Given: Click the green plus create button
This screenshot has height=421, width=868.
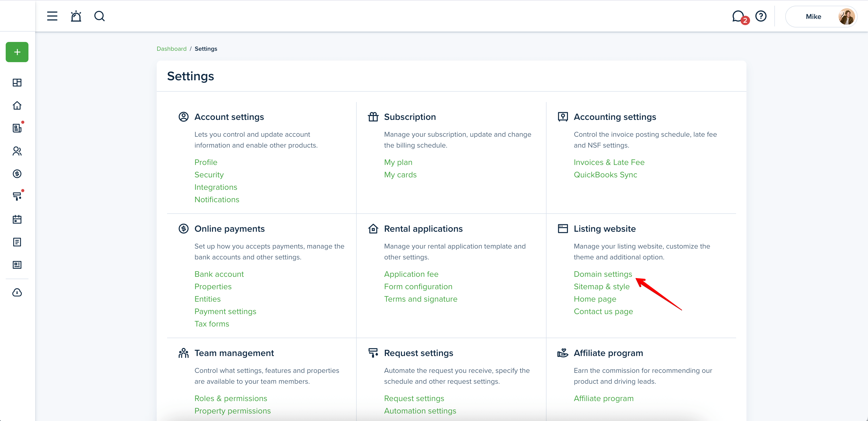Looking at the screenshot, I should point(17,52).
